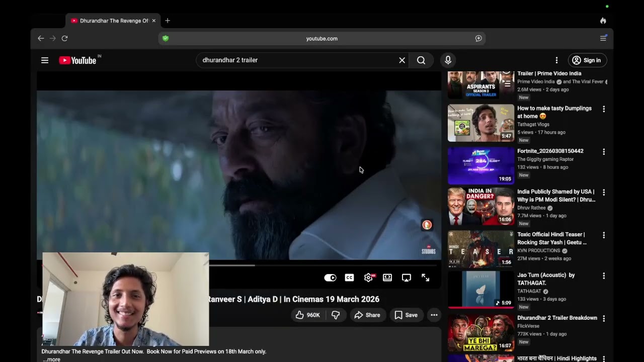The image size is (644, 362).
Task: Click the green shield site-protection icon
Action: pyautogui.click(x=166, y=38)
